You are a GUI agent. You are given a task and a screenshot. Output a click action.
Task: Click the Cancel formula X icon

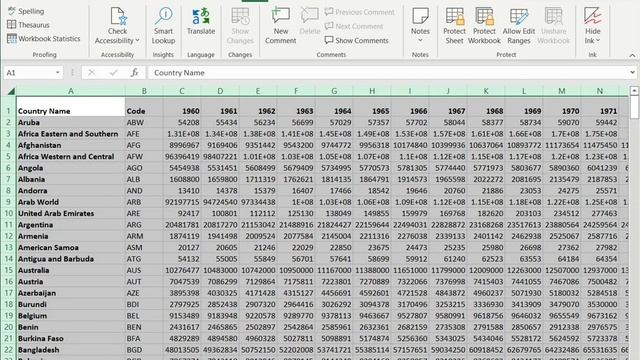point(91,73)
